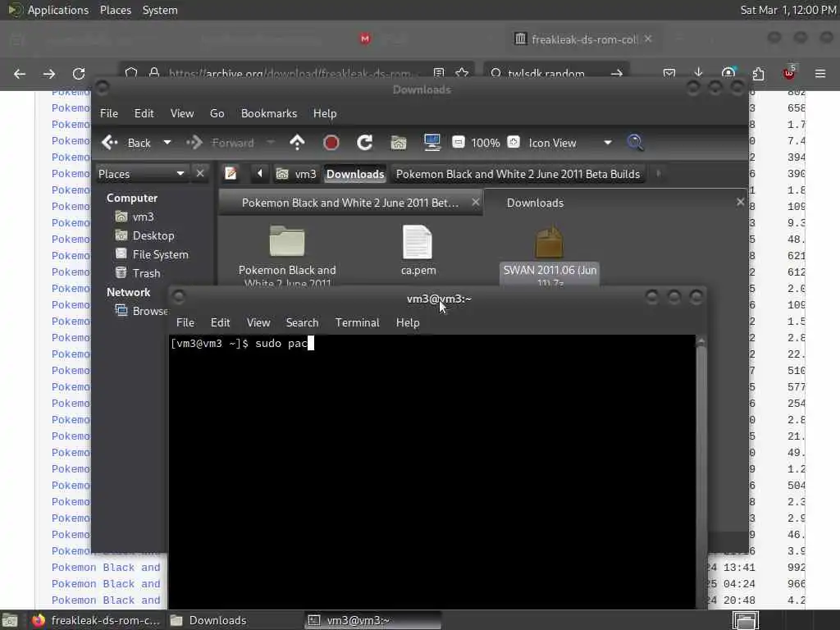840x630 pixels.
Task: Open Firefox downloads arrow icon
Action: (699, 72)
